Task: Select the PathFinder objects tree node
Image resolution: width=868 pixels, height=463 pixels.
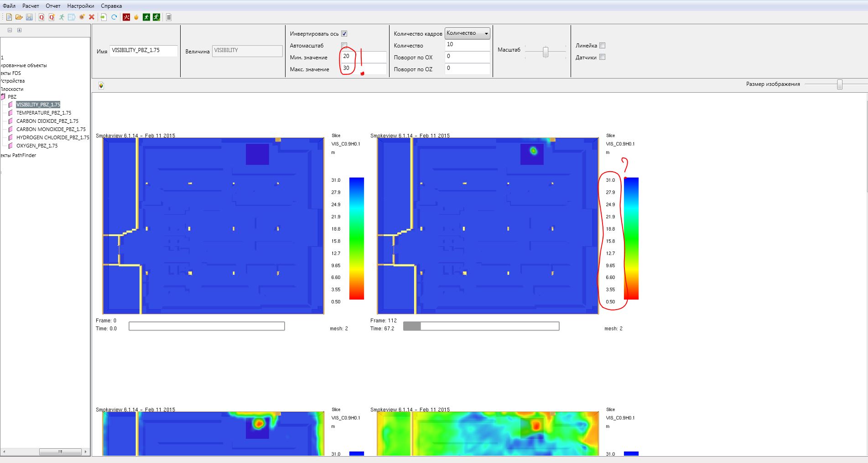Action: point(18,155)
